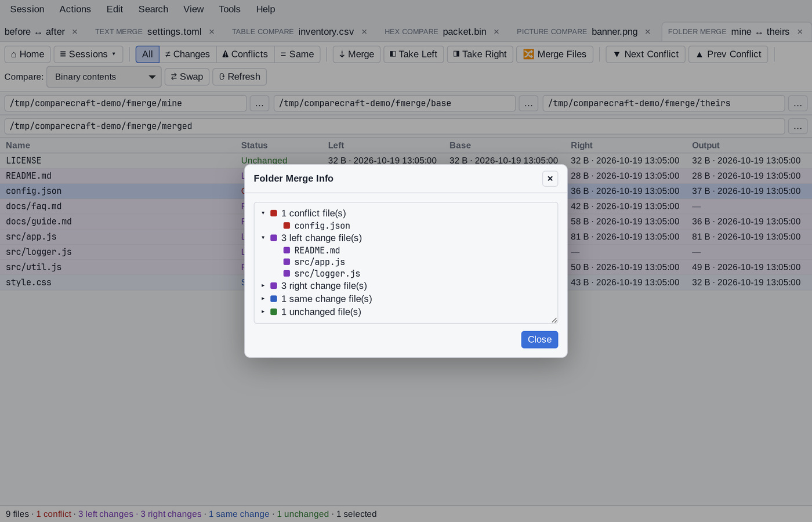Image resolution: width=812 pixels, height=522 pixels.
Task: Click the Merge toolbar button
Action: click(x=357, y=54)
